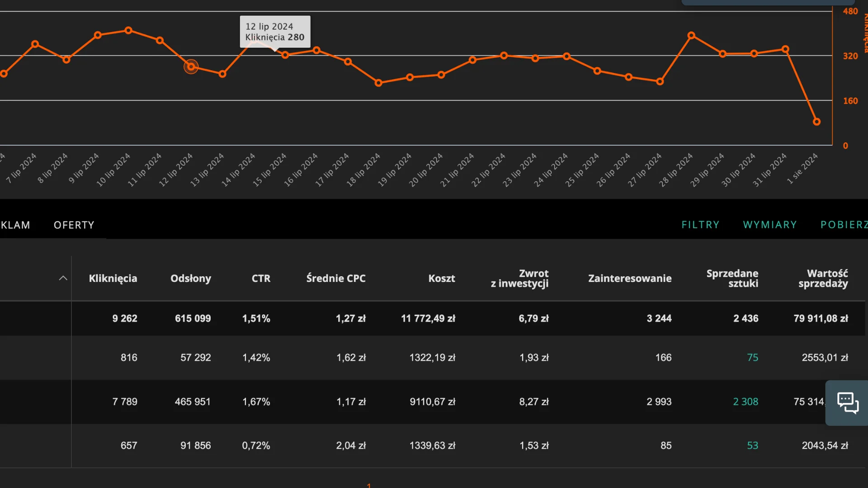Sort by Zainteresowanie column header

630,278
